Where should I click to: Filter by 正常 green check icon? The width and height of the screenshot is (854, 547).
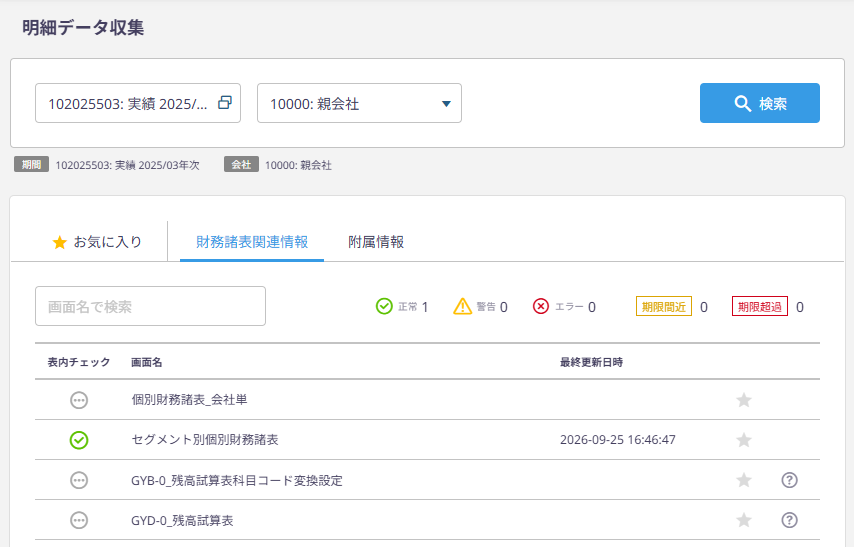[384, 306]
